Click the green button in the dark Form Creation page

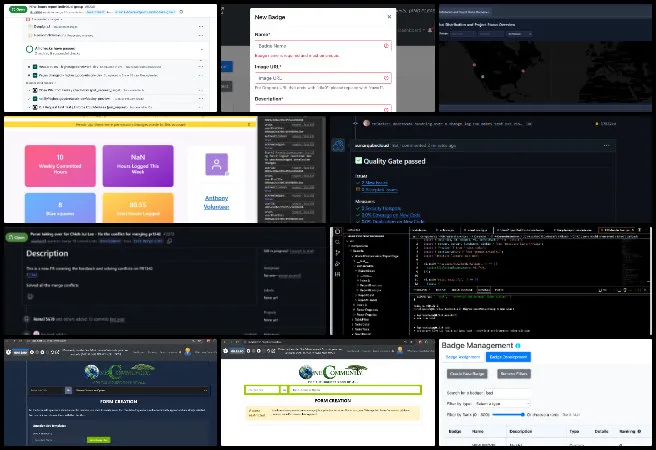coord(99,440)
